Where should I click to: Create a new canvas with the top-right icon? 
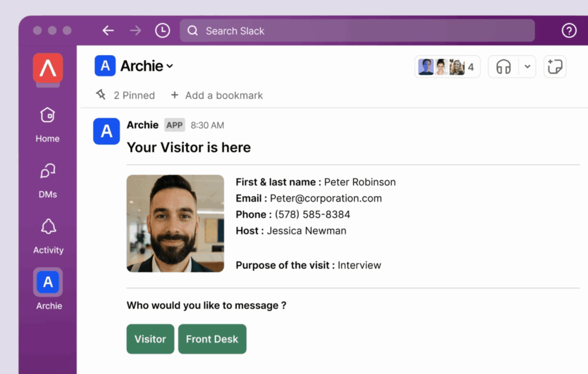pyautogui.click(x=555, y=67)
